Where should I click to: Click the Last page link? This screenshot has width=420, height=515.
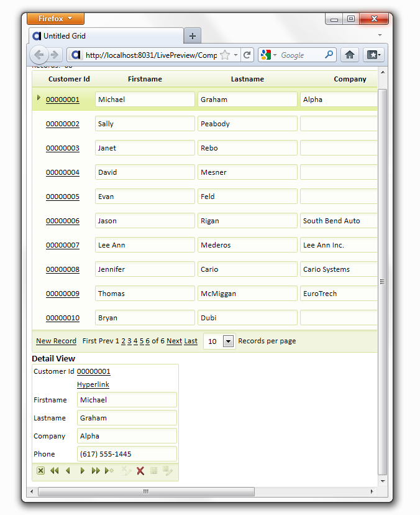(x=191, y=341)
